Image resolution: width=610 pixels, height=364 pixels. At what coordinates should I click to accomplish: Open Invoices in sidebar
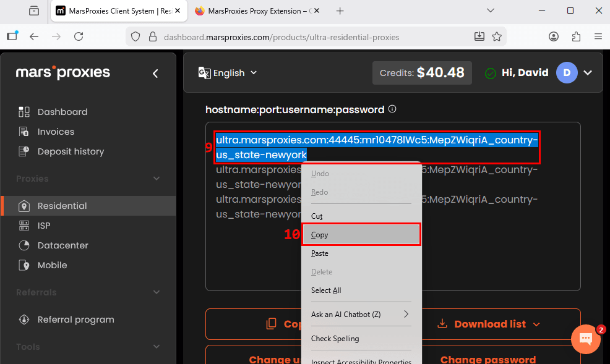[x=56, y=132]
